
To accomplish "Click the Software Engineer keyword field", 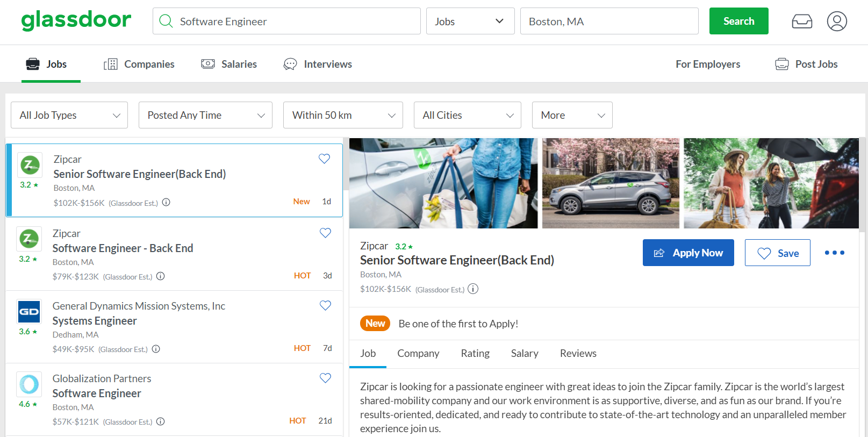I will pos(286,21).
